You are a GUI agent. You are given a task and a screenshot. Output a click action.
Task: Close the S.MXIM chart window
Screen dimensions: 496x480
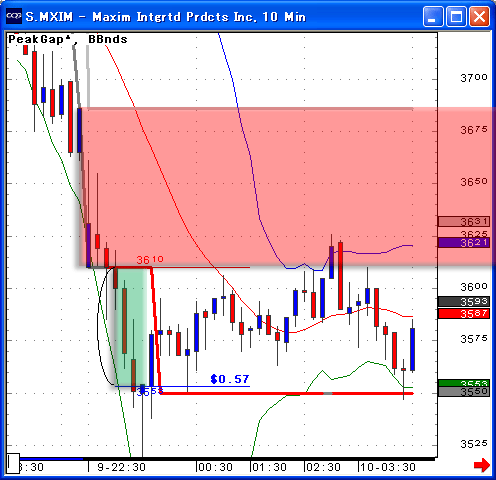pos(479,16)
